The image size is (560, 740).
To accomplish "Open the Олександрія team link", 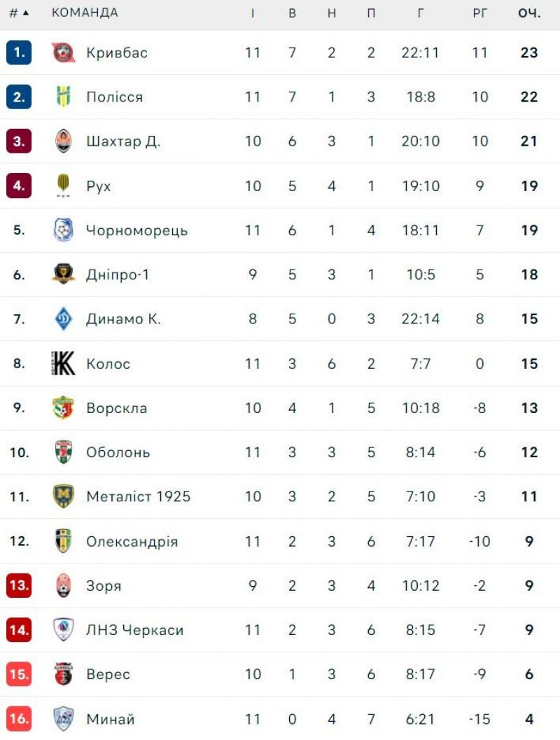I will 132,541.
